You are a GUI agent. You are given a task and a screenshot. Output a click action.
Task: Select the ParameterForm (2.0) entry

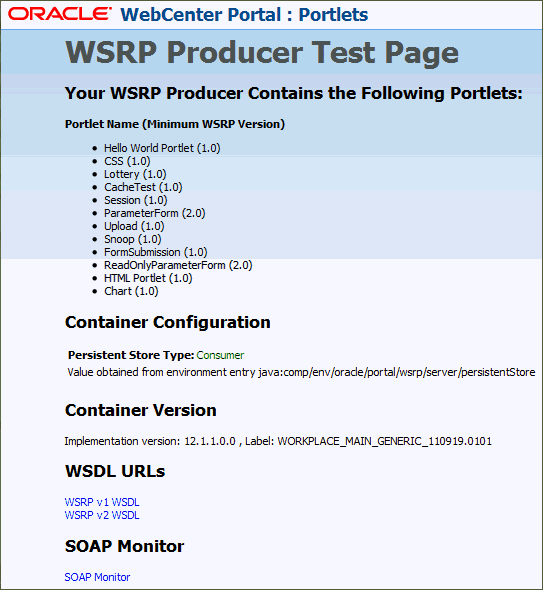tap(155, 213)
